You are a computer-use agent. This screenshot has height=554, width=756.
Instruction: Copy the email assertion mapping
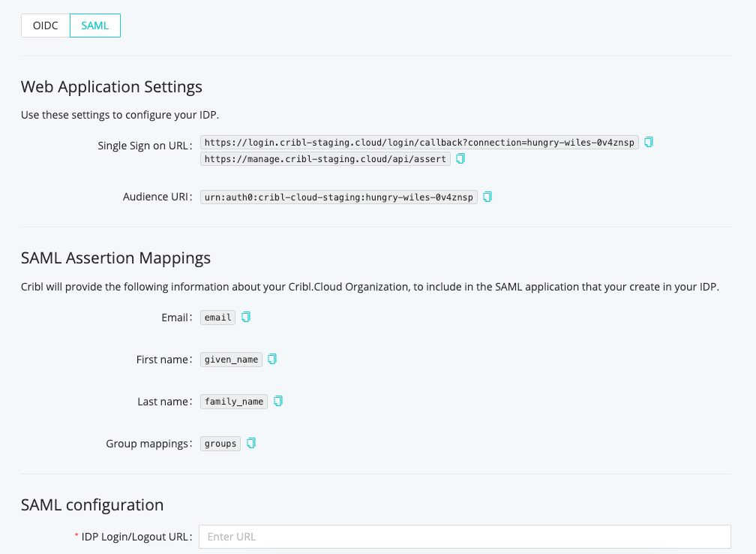247,317
